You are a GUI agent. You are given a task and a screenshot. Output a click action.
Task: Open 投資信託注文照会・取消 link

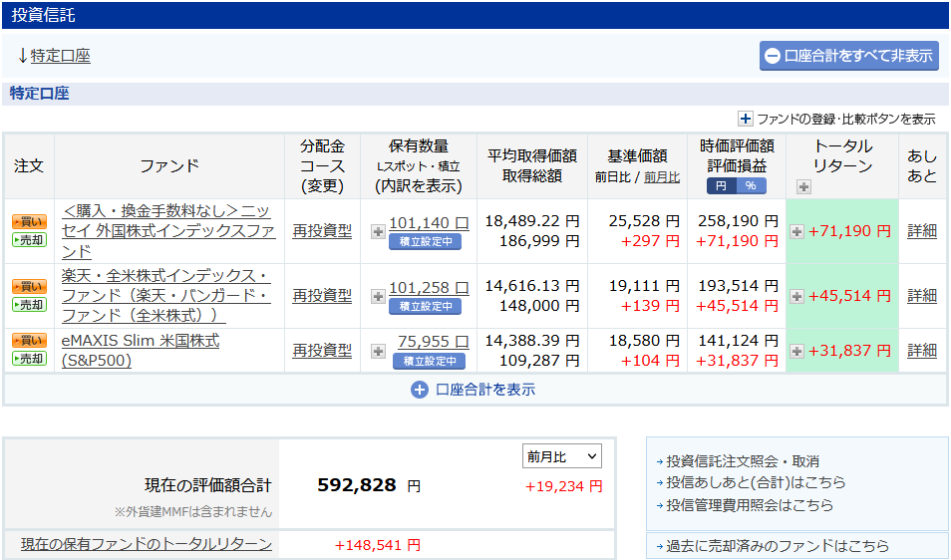coord(743,461)
